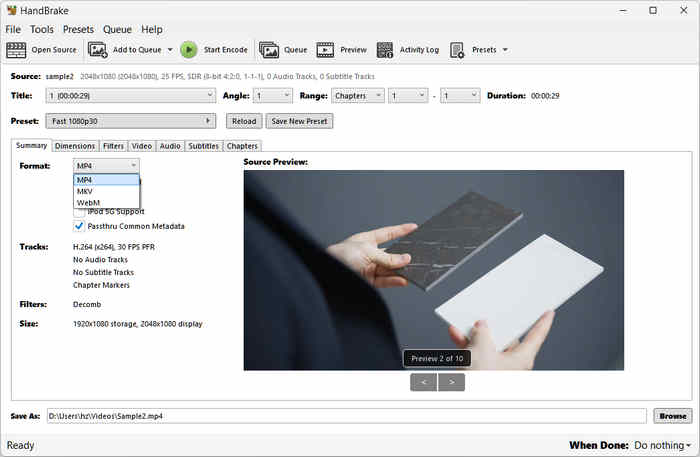700x457 pixels.
Task: Click the Presets toolbar icon
Action: coord(457,50)
